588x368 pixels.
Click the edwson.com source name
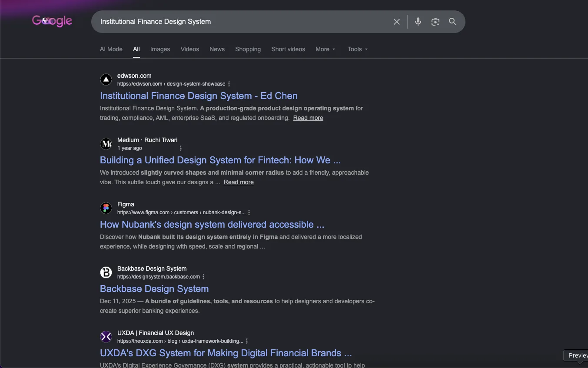point(134,76)
